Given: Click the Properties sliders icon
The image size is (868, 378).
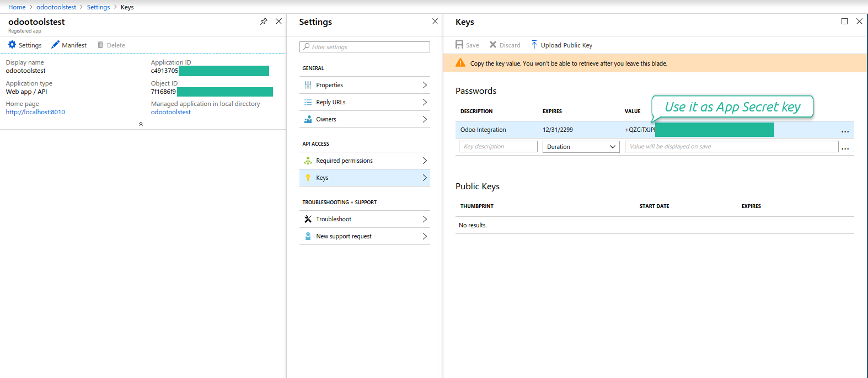Looking at the screenshot, I should (x=308, y=85).
